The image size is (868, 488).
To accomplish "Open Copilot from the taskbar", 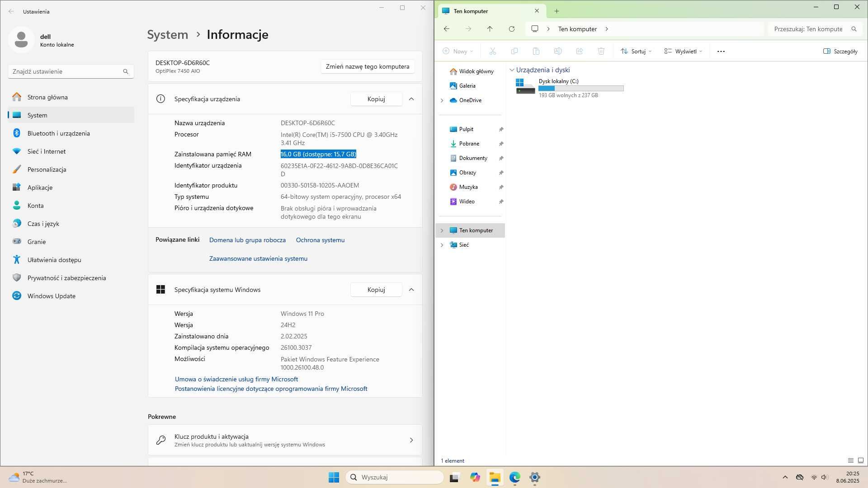I will 475,477.
